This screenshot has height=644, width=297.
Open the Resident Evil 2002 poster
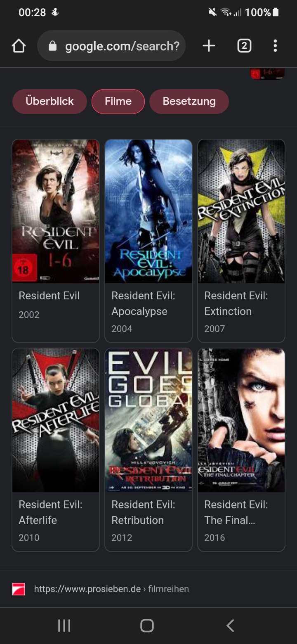(56, 211)
